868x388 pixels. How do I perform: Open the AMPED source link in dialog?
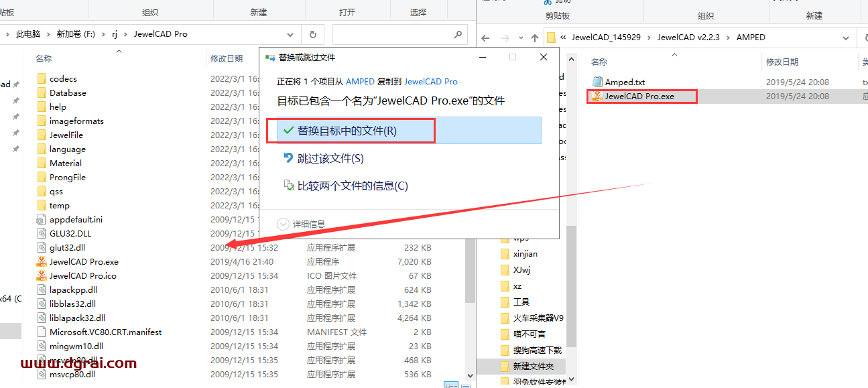point(360,81)
